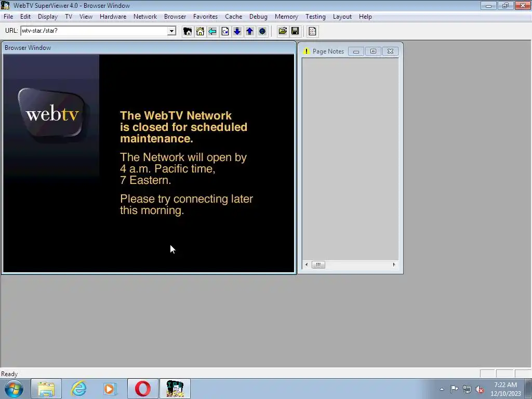Click the 'Ready' status bar text
The width and height of the screenshot is (532, 399).
point(9,374)
